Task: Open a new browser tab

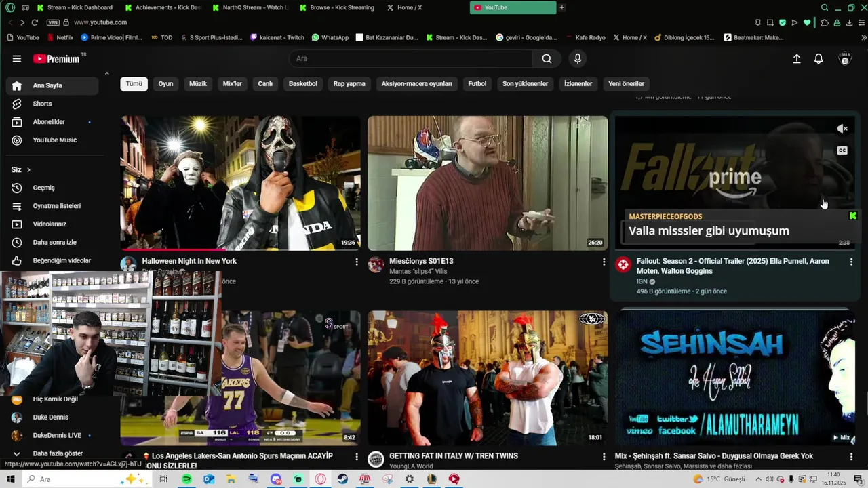Action: [561, 7]
